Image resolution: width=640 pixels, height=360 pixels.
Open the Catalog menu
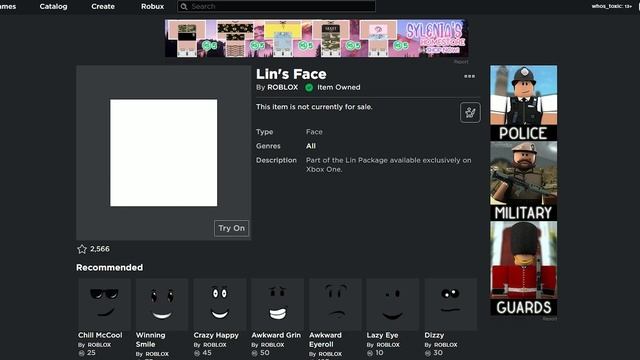[53, 7]
